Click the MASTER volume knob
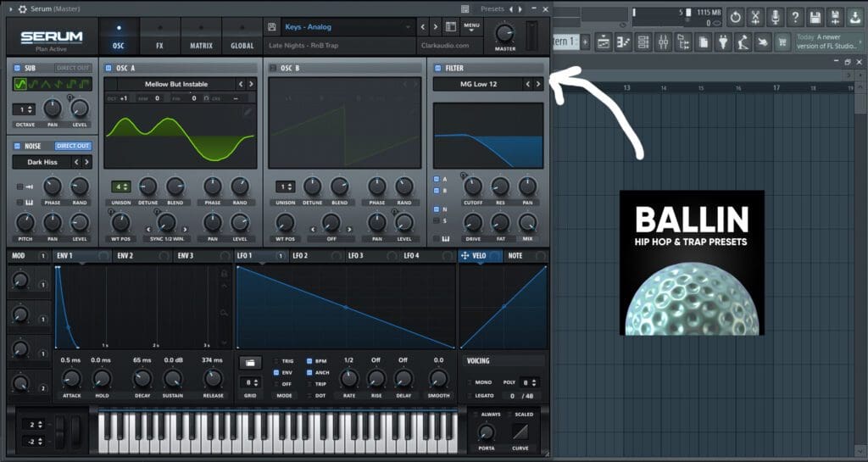This screenshot has height=462, width=868. 505,33
